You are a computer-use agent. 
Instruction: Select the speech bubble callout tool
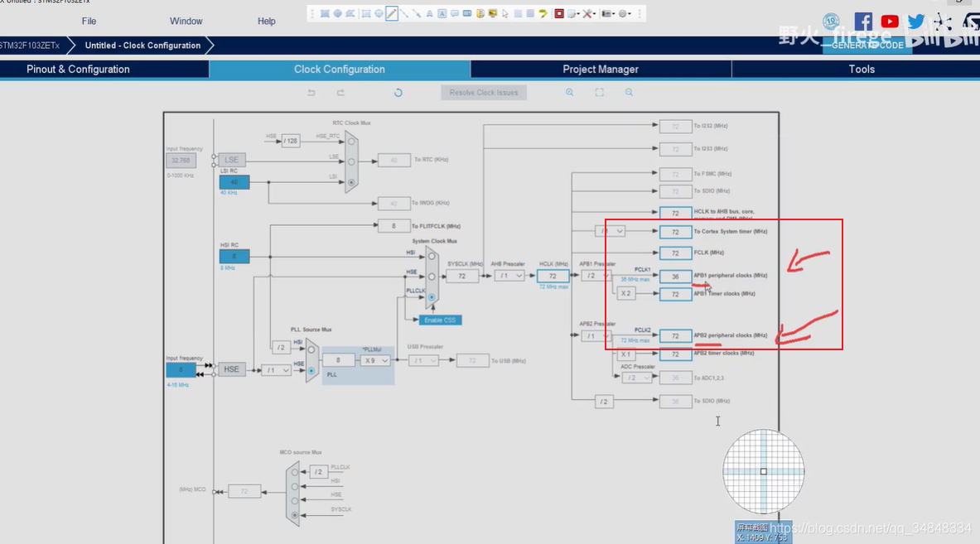coord(455,14)
